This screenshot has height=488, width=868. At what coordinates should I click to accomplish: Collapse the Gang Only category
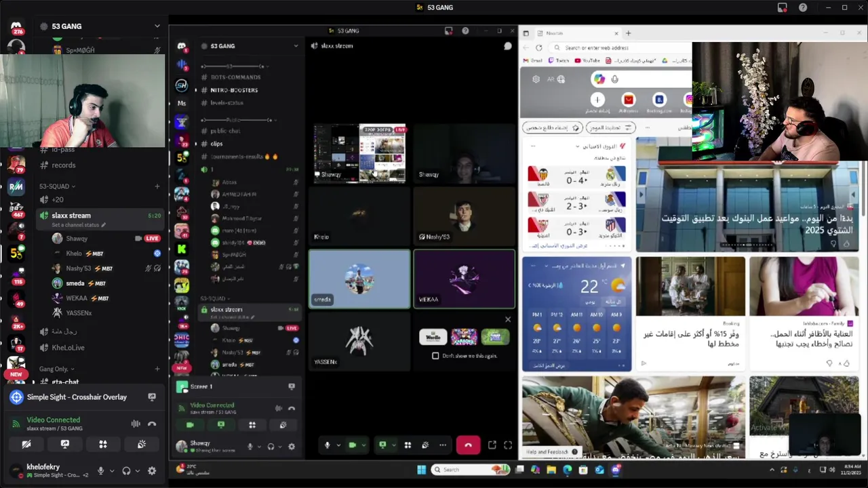coord(57,369)
